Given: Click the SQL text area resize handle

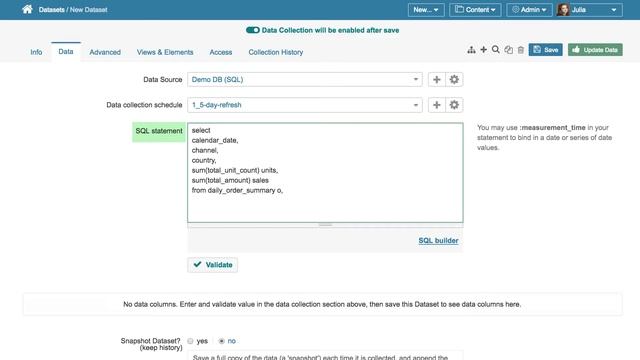Looking at the screenshot, I should 325,224.
